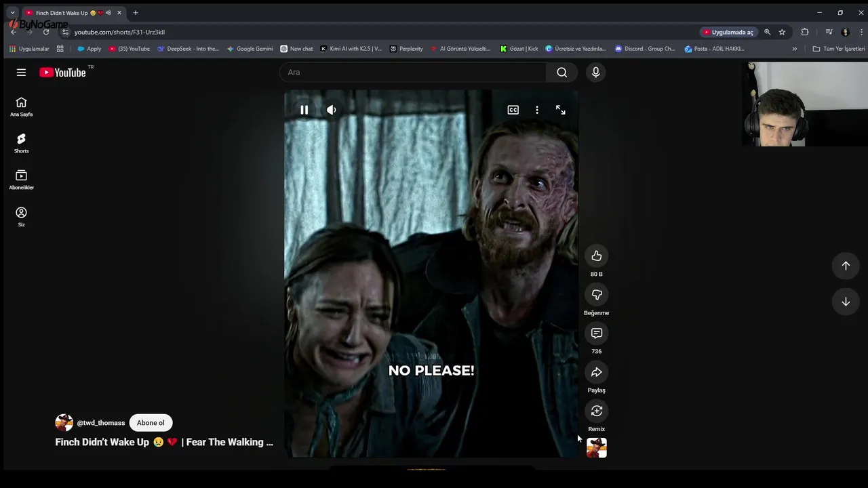Open the twd_thomass channel avatar
The height and width of the screenshot is (488, 868).
point(64,423)
